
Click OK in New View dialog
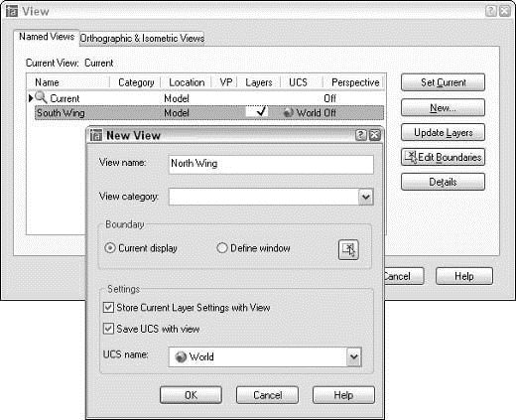(191, 395)
